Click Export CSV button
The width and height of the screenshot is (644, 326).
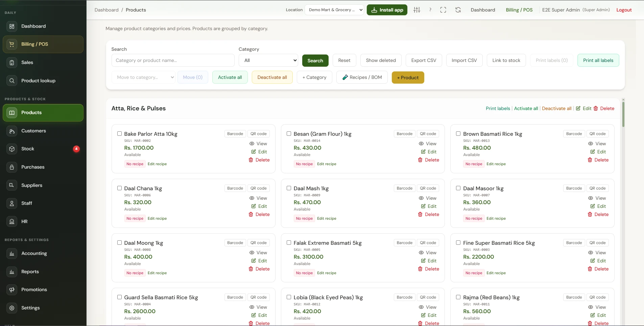point(424,60)
